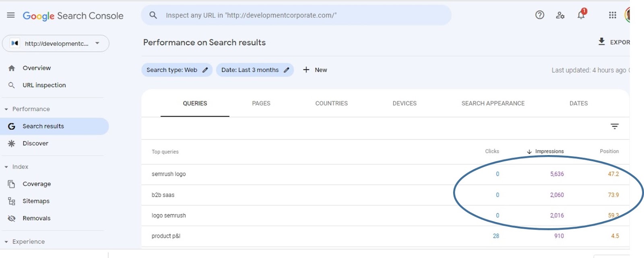Open the user settings icon

(x=560, y=15)
